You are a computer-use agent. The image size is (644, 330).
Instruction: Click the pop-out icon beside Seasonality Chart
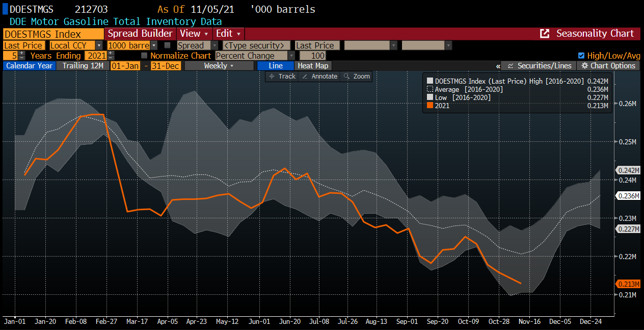click(545, 34)
